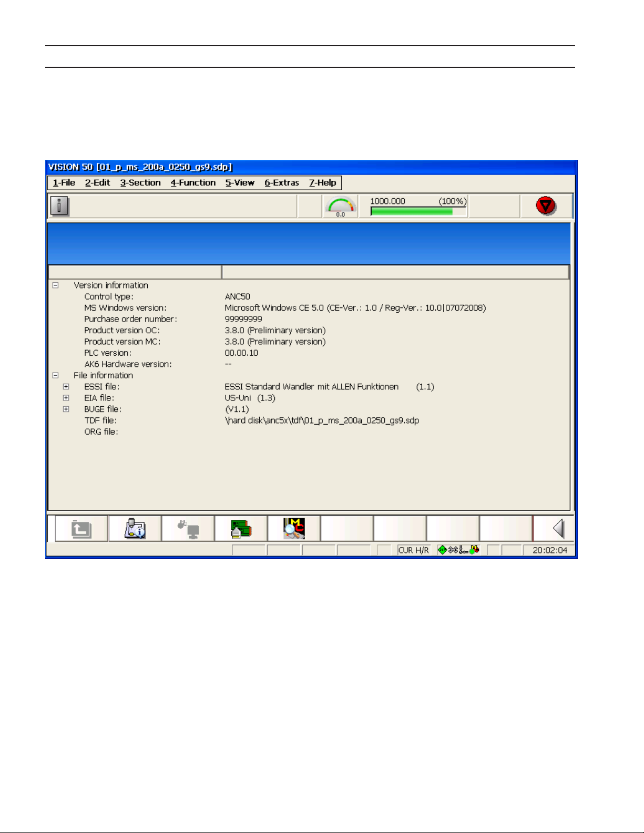Open the 7-Help menu

point(323,183)
